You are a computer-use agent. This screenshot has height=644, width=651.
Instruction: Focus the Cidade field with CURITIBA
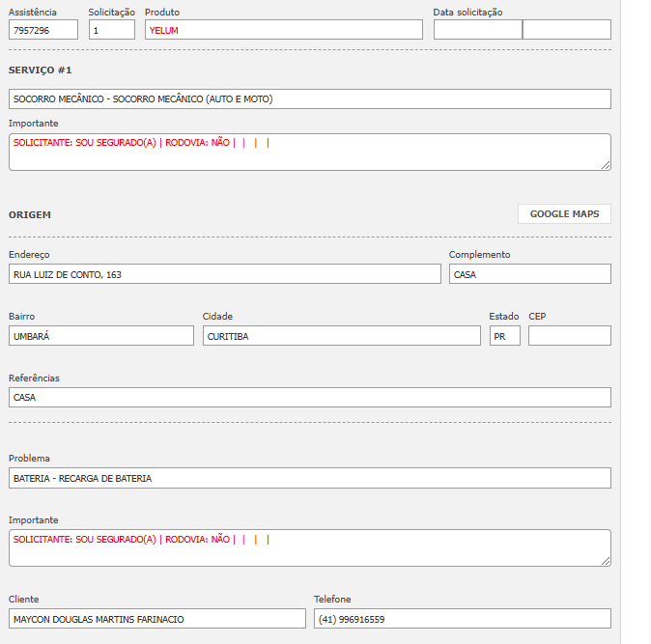[x=341, y=336]
